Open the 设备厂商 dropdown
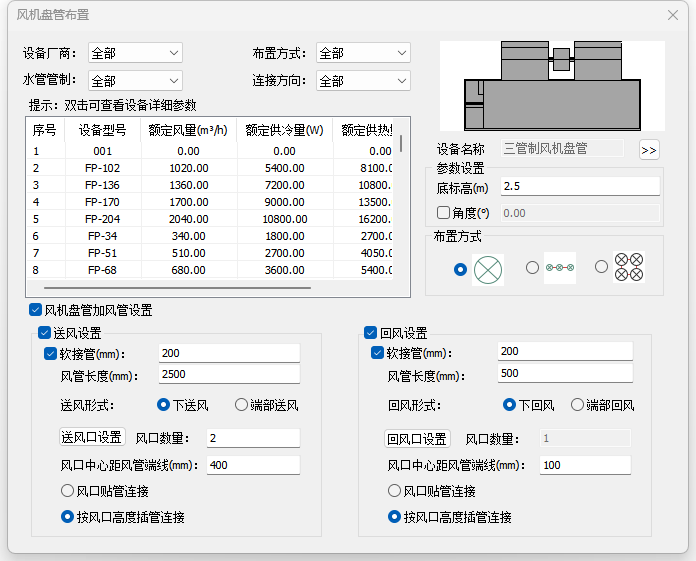696x561 pixels. pyautogui.click(x=135, y=53)
